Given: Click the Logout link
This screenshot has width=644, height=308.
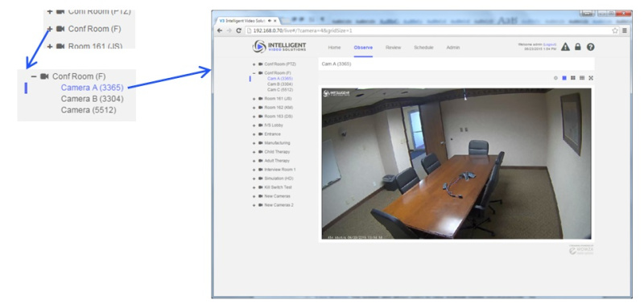Looking at the screenshot, I should click(x=550, y=44).
